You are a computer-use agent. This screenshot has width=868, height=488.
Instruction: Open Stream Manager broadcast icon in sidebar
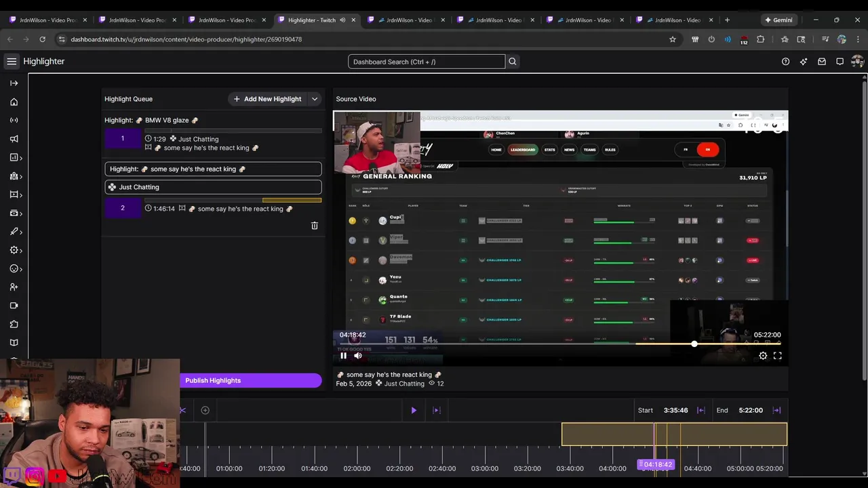click(x=14, y=120)
